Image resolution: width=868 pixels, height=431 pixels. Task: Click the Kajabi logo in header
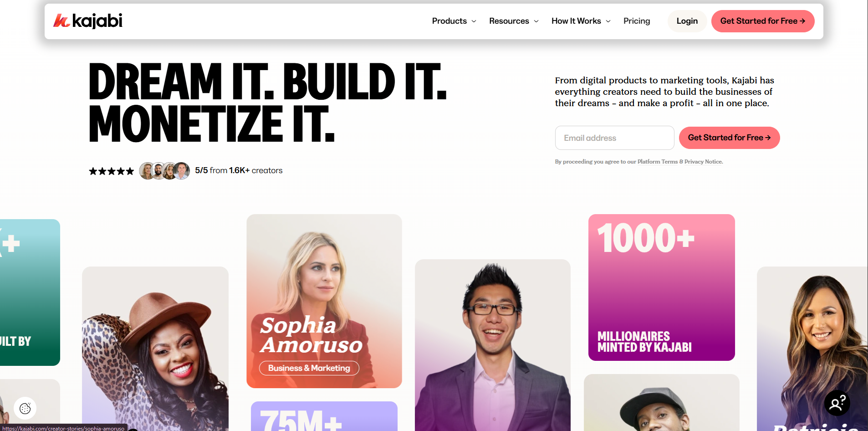point(88,21)
